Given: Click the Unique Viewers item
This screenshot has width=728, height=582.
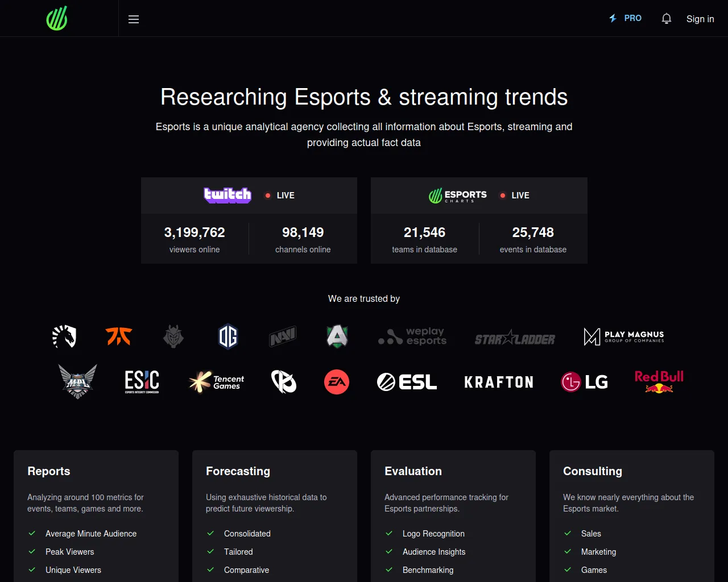Looking at the screenshot, I should click(73, 570).
